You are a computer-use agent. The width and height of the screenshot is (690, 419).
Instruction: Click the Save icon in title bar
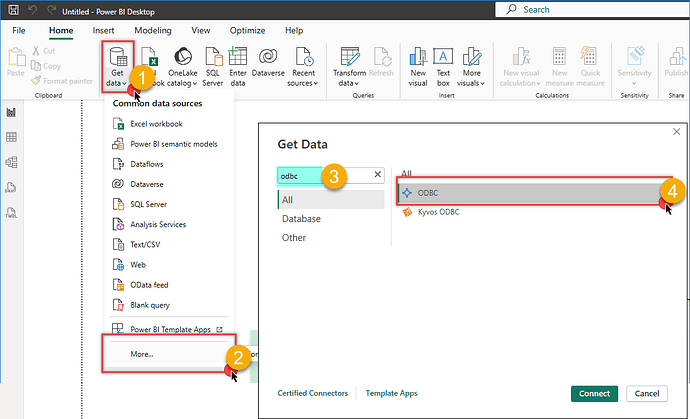[x=14, y=10]
